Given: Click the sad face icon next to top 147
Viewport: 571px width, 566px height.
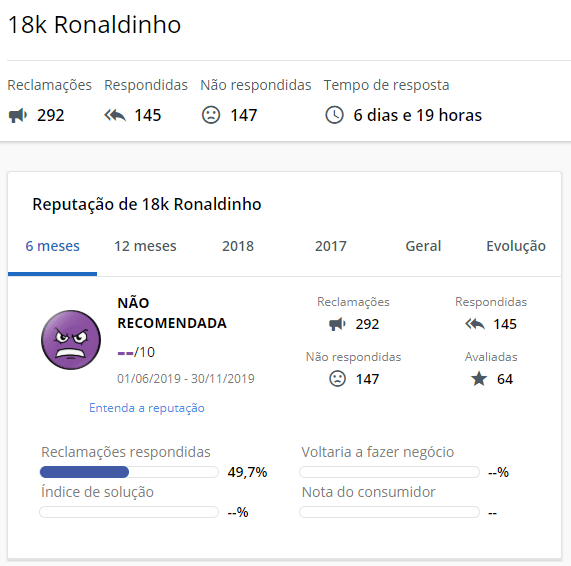Looking at the screenshot, I should click(211, 115).
